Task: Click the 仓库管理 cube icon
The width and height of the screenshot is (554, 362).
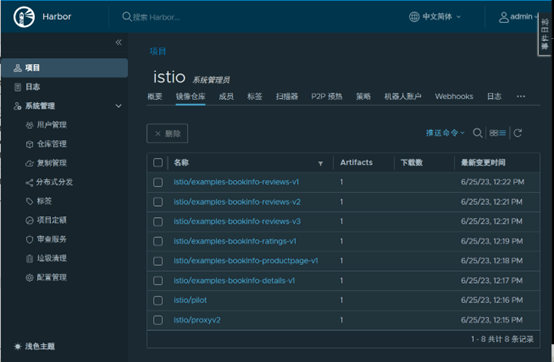Action: click(x=29, y=144)
